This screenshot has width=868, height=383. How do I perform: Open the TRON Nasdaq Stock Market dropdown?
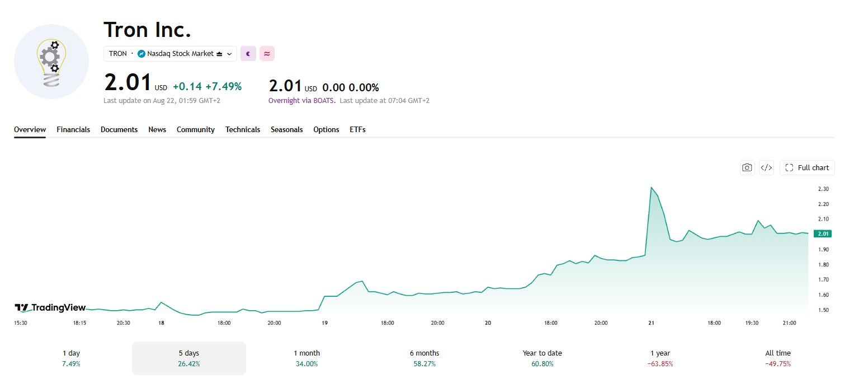tap(170, 54)
